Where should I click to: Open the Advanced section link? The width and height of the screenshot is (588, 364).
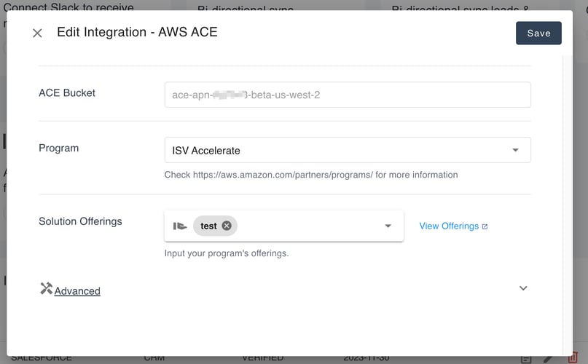pyautogui.click(x=77, y=291)
